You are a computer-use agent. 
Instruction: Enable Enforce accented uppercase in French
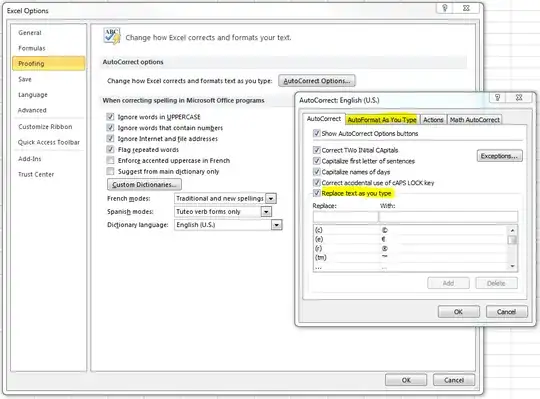tap(110, 160)
